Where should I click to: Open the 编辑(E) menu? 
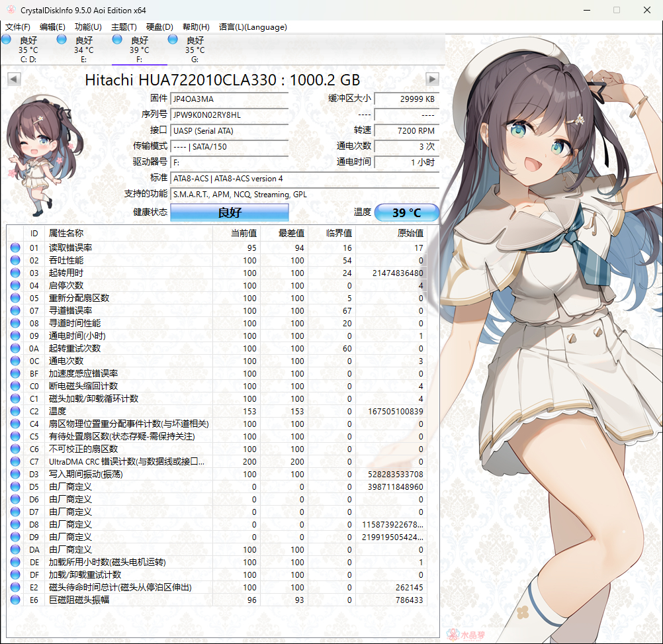[52, 27]
